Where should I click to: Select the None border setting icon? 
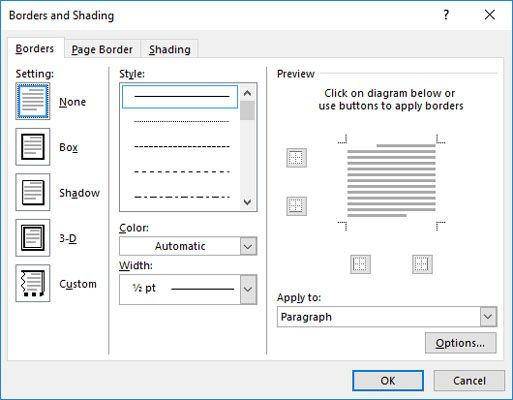point(33,101)
